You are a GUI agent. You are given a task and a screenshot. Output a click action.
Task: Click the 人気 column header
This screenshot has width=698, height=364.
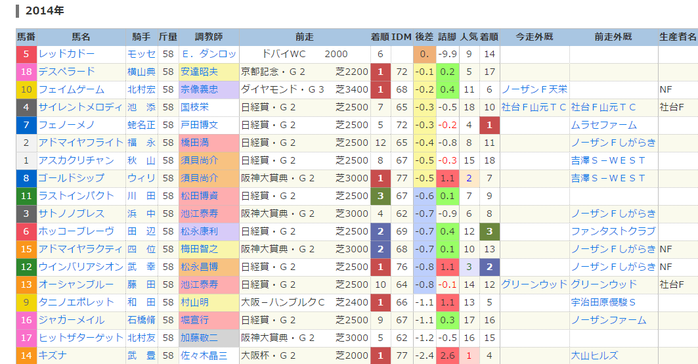[x=469, y=37]
